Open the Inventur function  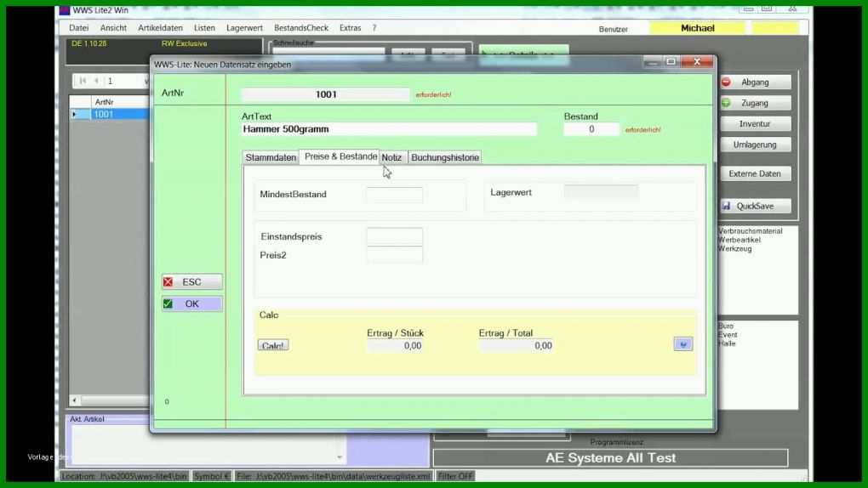click(x=756, y=124)
